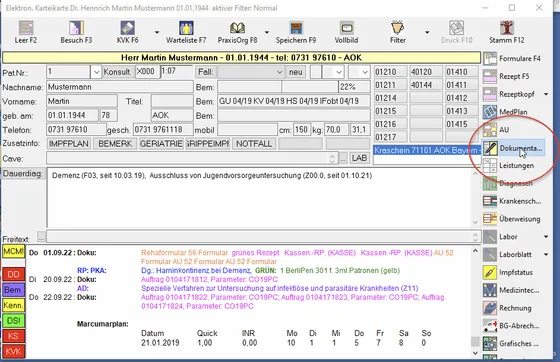This screenshot has height=362, width=560.
Task: Open the AU sick note form
Action: coord(496,130)
